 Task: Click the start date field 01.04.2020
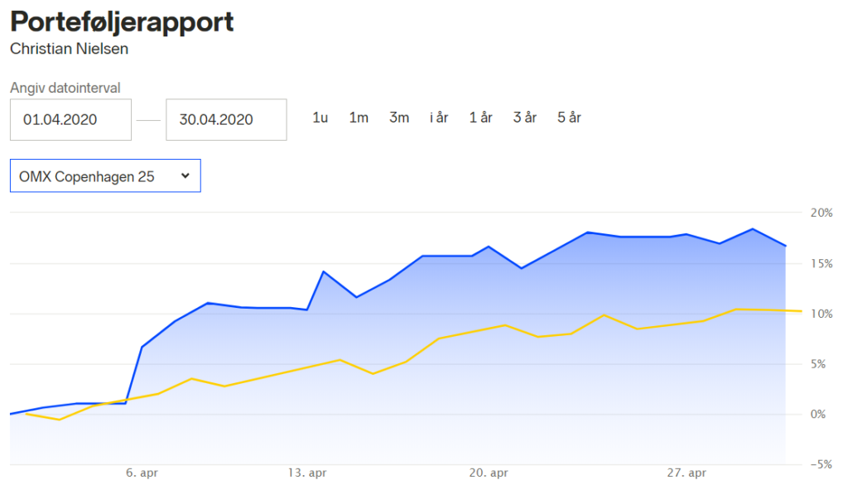[70, 120]
